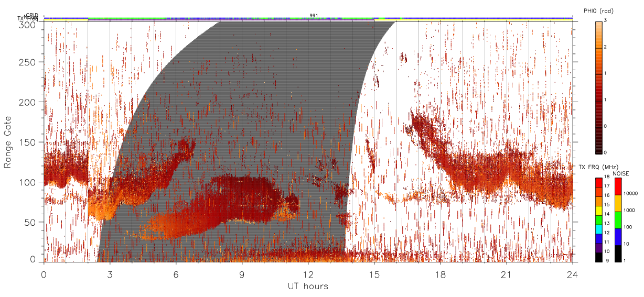Click the UT hours axis label
Viewport: 644px width, 297px height.
[308, 286]
